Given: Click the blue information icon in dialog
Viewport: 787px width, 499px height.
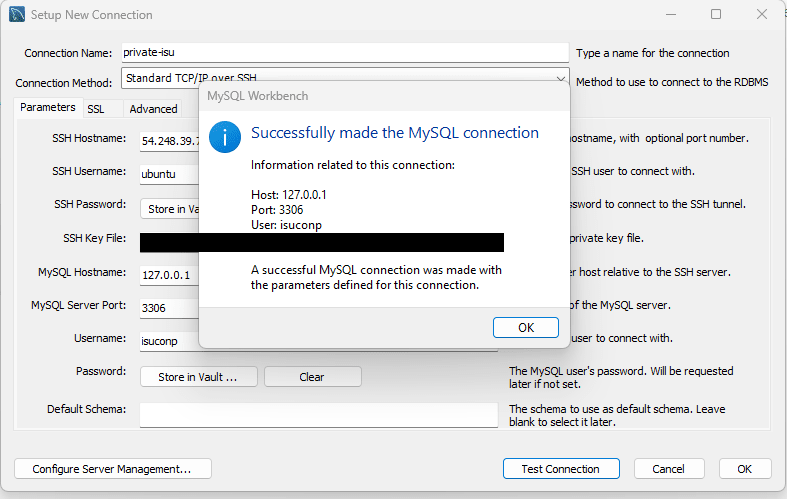Looking at the screenshot, I should (225, 137).
